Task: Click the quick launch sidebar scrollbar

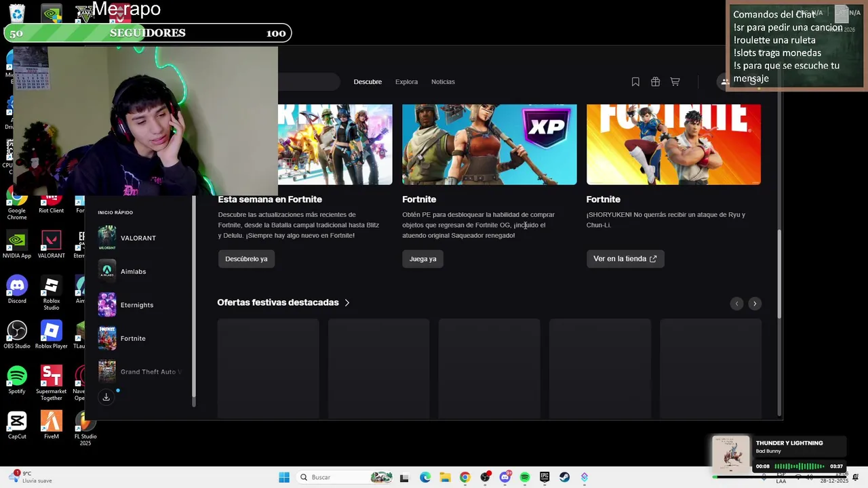Action: point(194,298)
